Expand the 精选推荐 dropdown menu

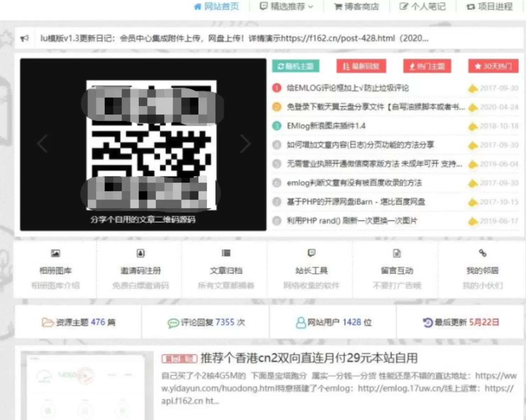(286, 6)
